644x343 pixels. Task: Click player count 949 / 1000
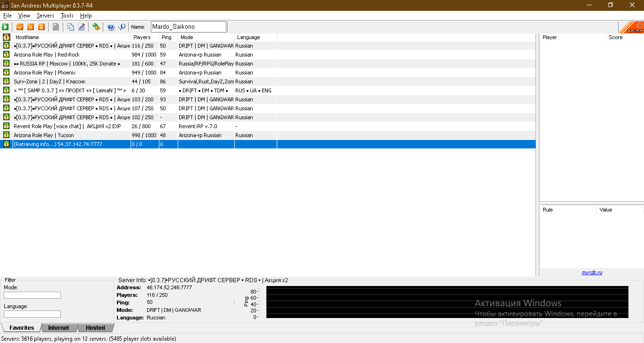coord(144,73)
